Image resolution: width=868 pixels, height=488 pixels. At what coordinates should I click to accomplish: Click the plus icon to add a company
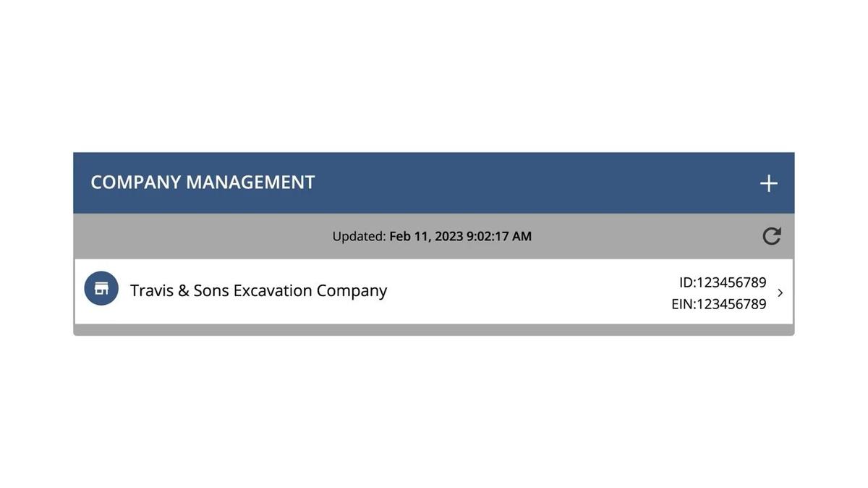pos(768,183)
